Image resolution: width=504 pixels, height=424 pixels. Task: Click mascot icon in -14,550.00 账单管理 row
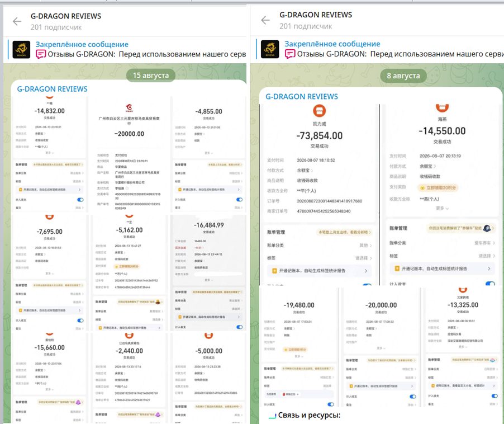coord(487,228)
